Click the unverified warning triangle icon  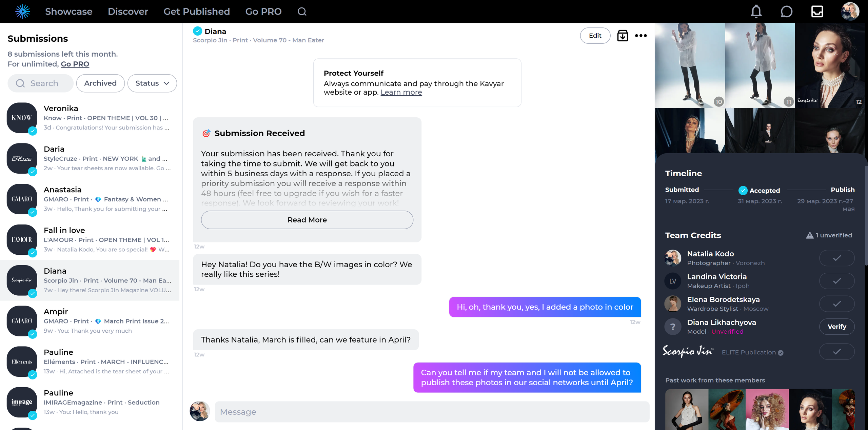[810, 235]
